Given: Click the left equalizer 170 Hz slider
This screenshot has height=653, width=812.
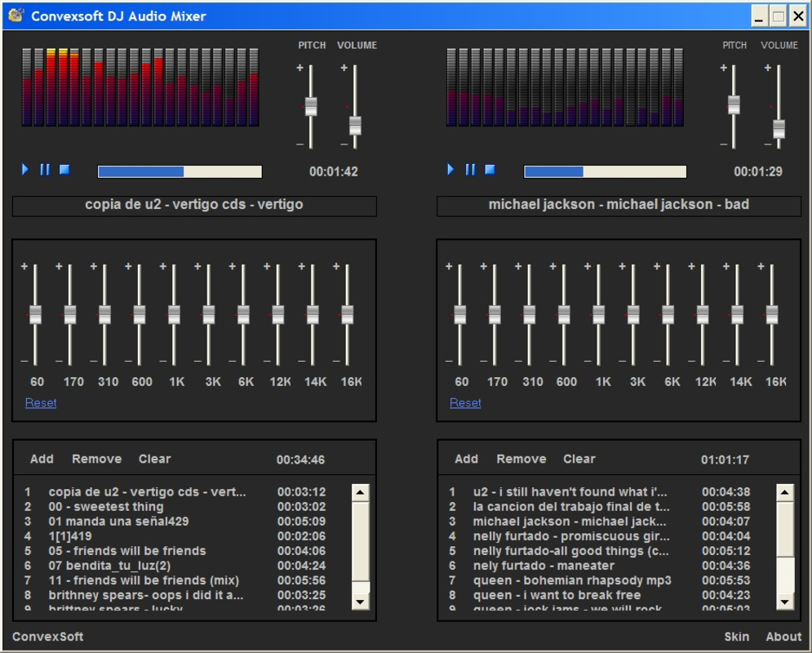Looking at the screenshot, I should (70, 314).
